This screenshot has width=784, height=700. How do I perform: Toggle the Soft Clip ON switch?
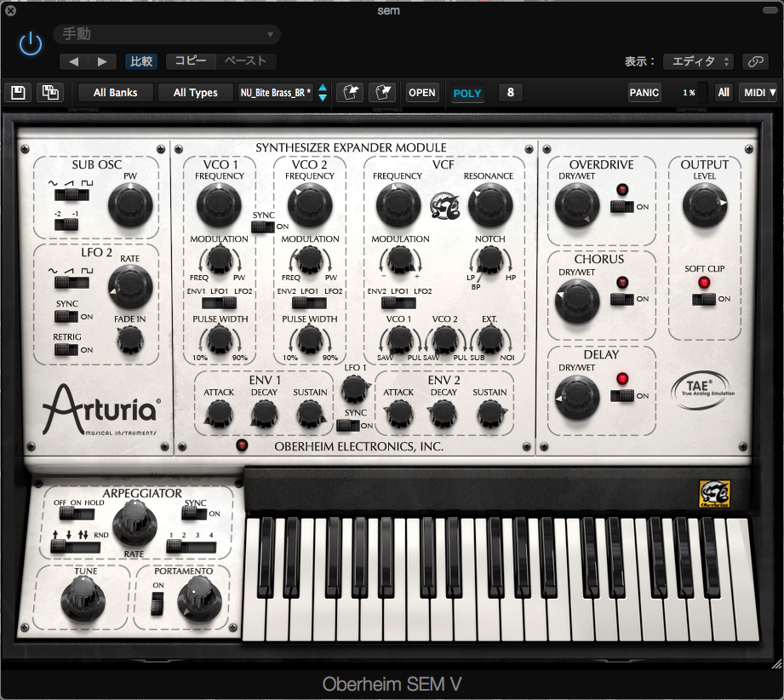pyautogui.click(x=704, y=299)
